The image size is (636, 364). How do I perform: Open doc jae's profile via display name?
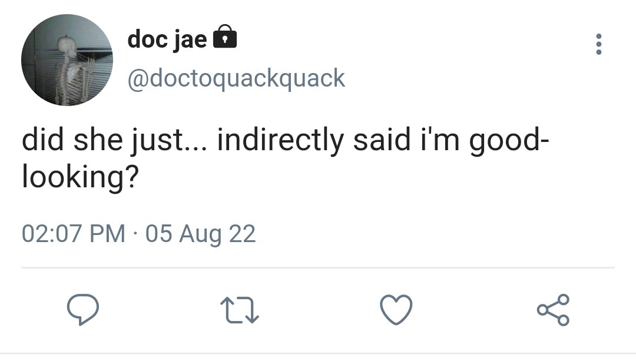coord(167,39)
